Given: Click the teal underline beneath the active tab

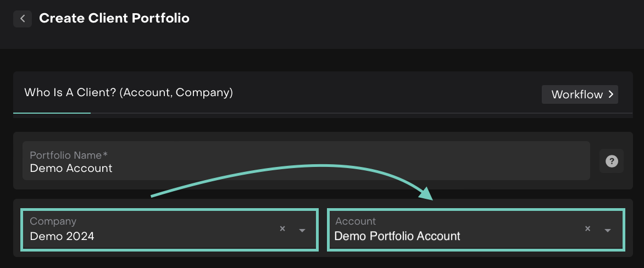Looking at the screenshot, I should pos(52,113).
